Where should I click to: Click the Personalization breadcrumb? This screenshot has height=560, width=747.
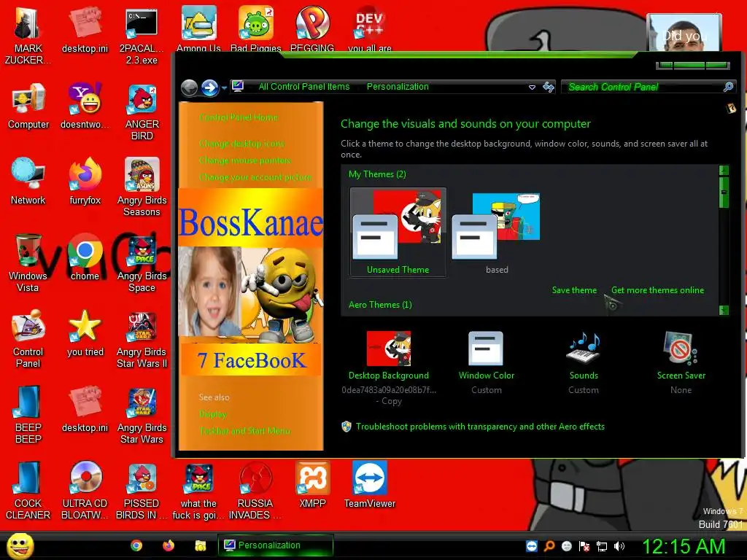pyautogui.click(x=398, y=87)
